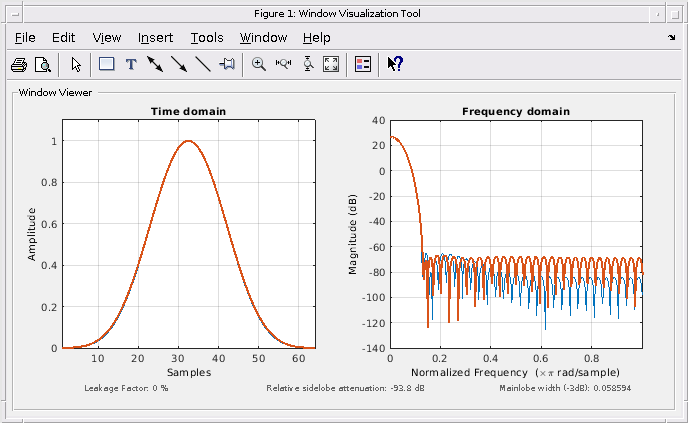Choose the Insert Text box tool
Image resolution: width=688 pixels, height=423 pixels.
pyautogui.click(x=131, y=65)
